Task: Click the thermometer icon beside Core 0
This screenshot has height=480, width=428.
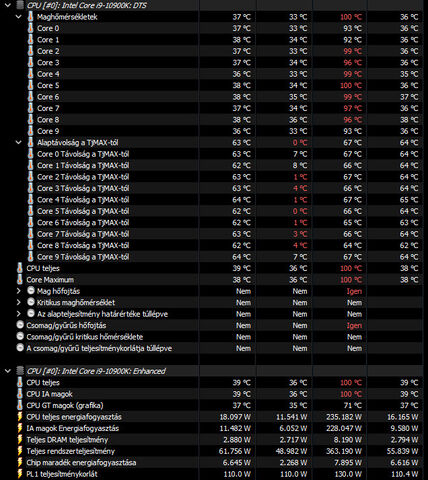Action: pyautogui.click(x=31, y=28)
